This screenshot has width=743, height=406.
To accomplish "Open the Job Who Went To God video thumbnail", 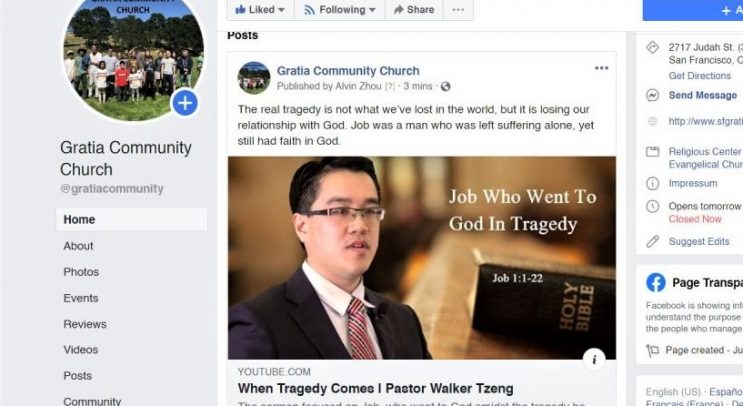I will pyautogui.click(x=422, y=258).
